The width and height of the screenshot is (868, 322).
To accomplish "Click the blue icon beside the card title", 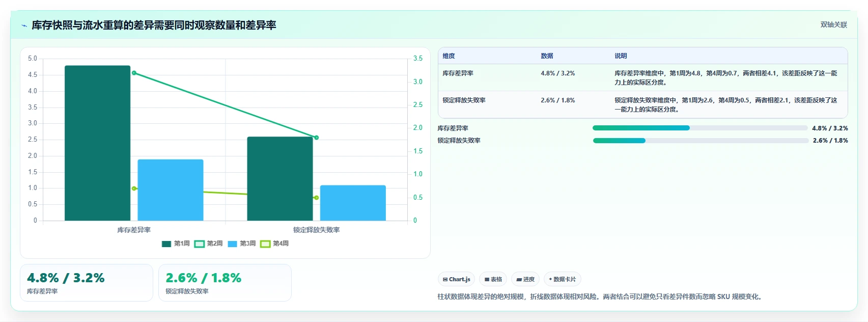I will coord(24,25).
